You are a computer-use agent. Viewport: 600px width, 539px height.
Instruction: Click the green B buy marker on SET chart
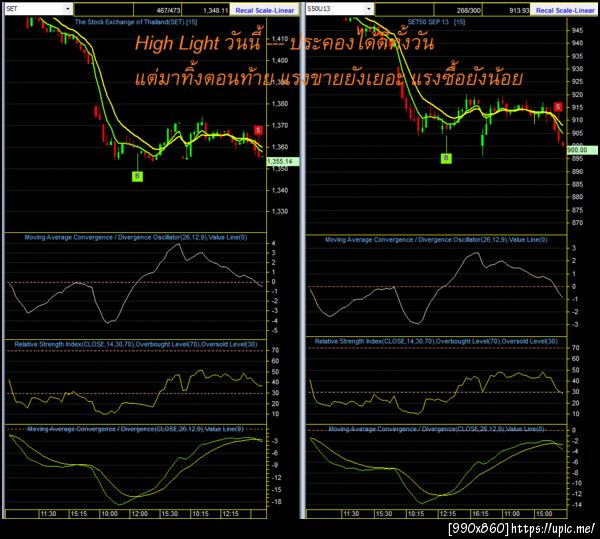[137, 176]
